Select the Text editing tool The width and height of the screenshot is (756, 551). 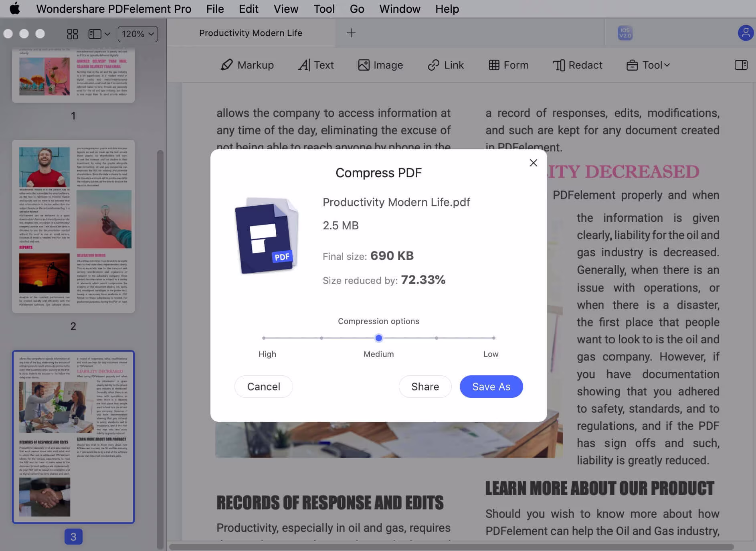pos(316,65)
